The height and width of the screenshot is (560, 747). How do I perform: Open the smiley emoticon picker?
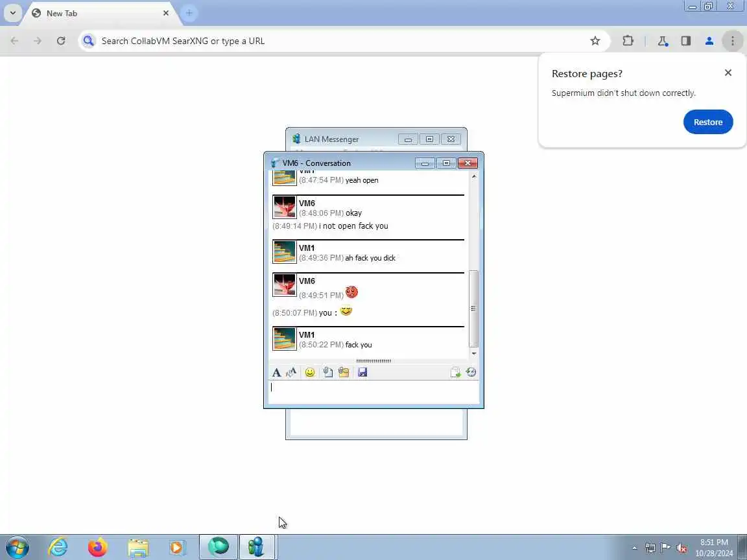coord(310,373)
